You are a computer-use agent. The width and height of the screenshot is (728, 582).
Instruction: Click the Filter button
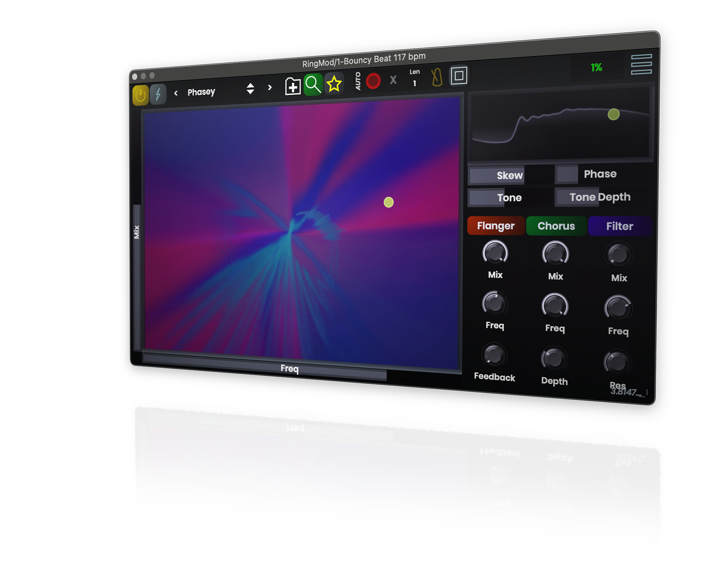pyautogui.click(x=619, y=226)
